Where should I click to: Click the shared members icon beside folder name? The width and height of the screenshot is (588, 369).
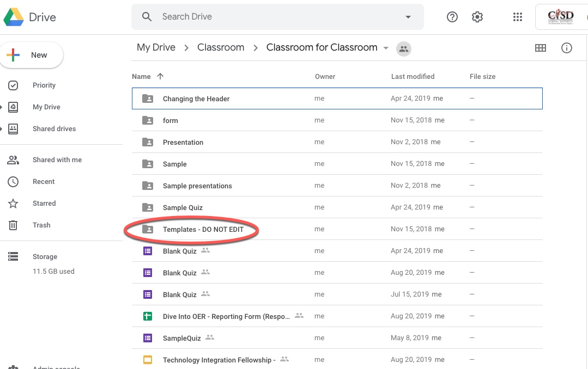[404, 48]
